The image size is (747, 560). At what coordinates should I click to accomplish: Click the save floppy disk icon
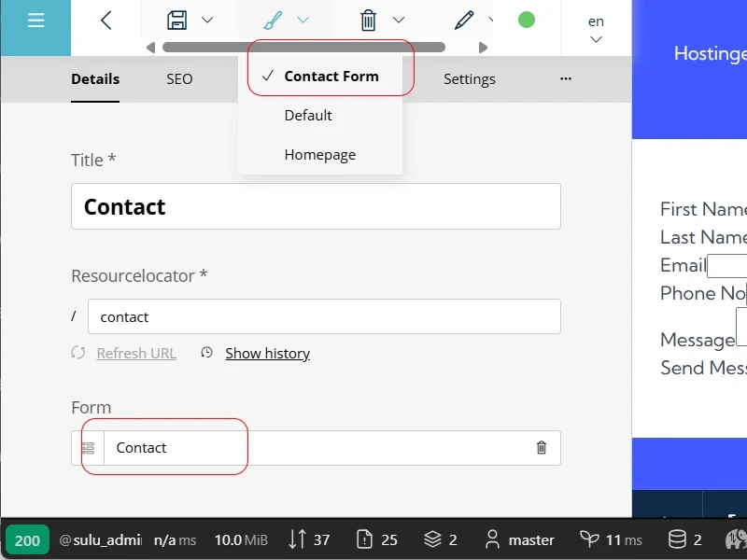[x=177, y=21]
